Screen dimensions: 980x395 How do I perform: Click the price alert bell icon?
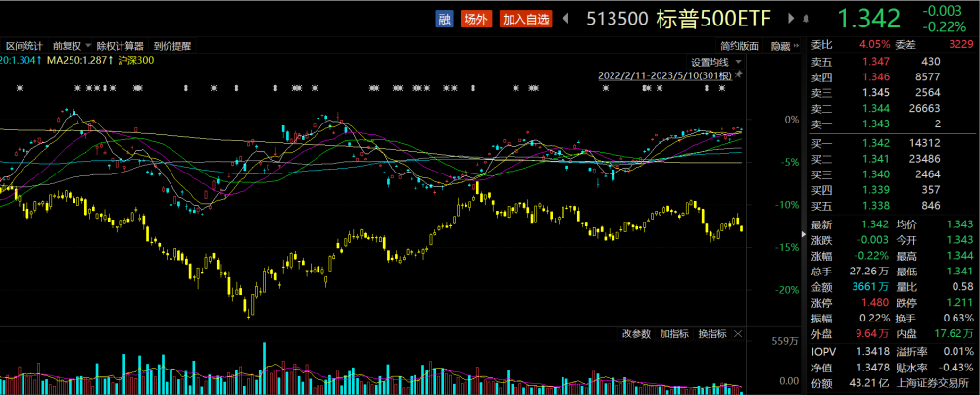click(807, 20)
